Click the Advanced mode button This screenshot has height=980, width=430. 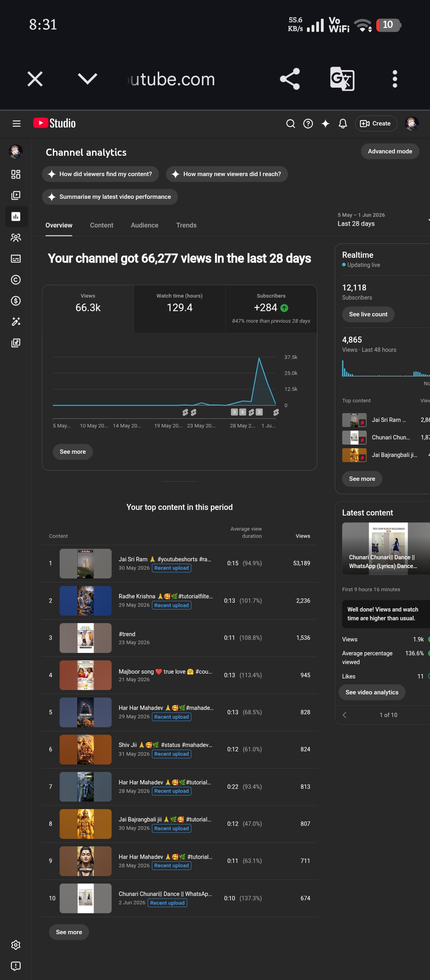[390, 151]
